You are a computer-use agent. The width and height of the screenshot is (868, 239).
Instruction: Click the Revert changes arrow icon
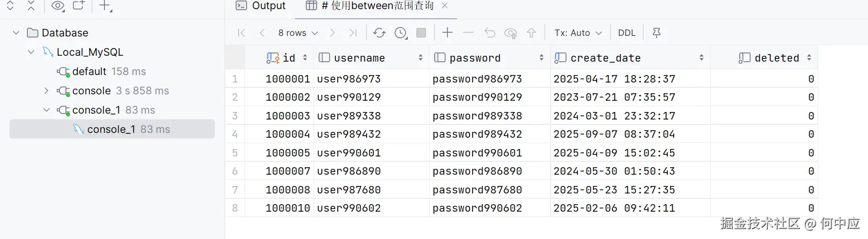coord(489,33)
